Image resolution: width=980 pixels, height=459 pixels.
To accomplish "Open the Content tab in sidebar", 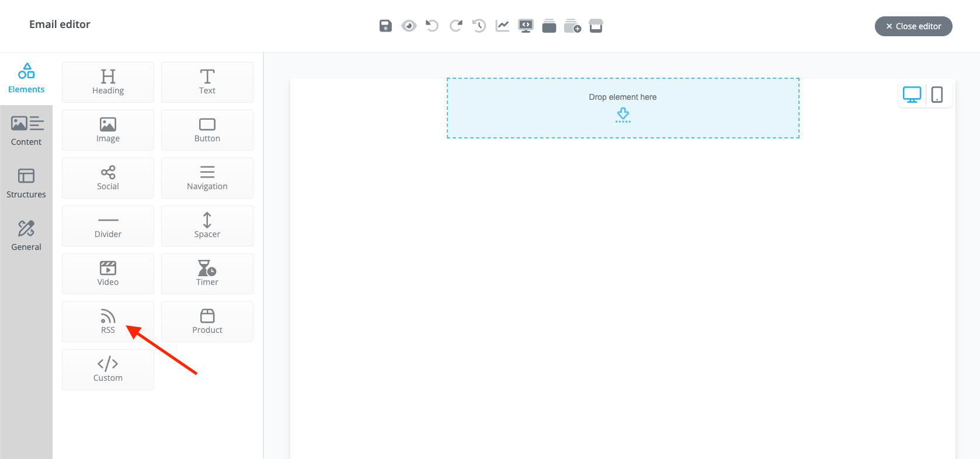I will pyautogui.click(x=26, y=131).
